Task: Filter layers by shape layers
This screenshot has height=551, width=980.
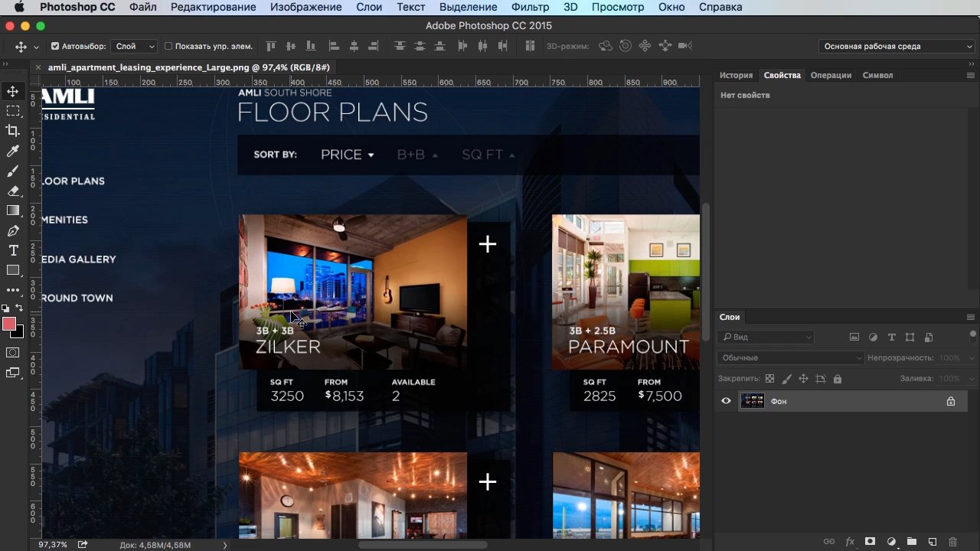Action: tap(910, 337)
